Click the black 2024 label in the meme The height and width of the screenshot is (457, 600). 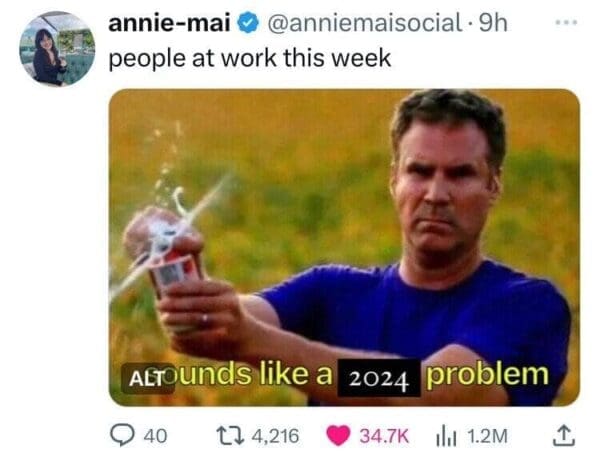(x=378, y=378)
